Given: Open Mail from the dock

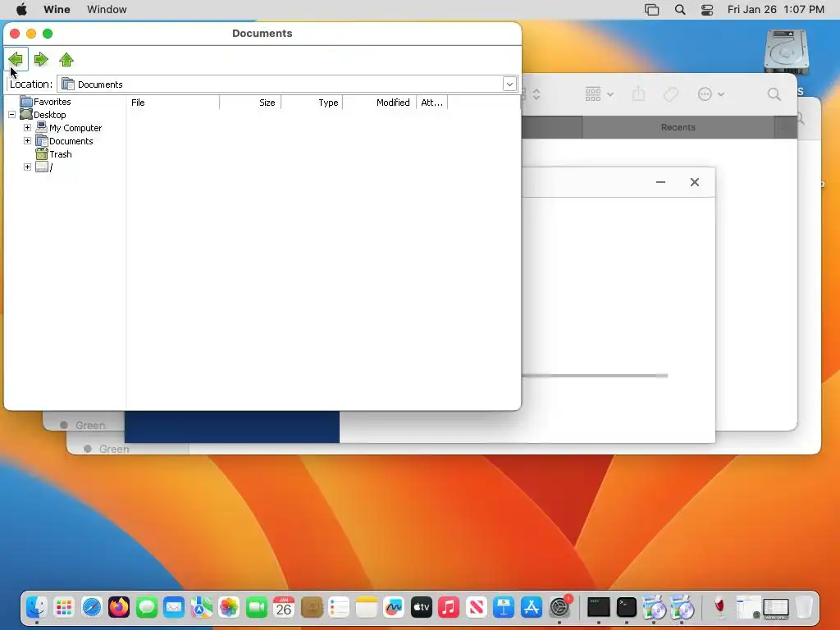Looking at the screenshot, I should [x=174, y=608].
